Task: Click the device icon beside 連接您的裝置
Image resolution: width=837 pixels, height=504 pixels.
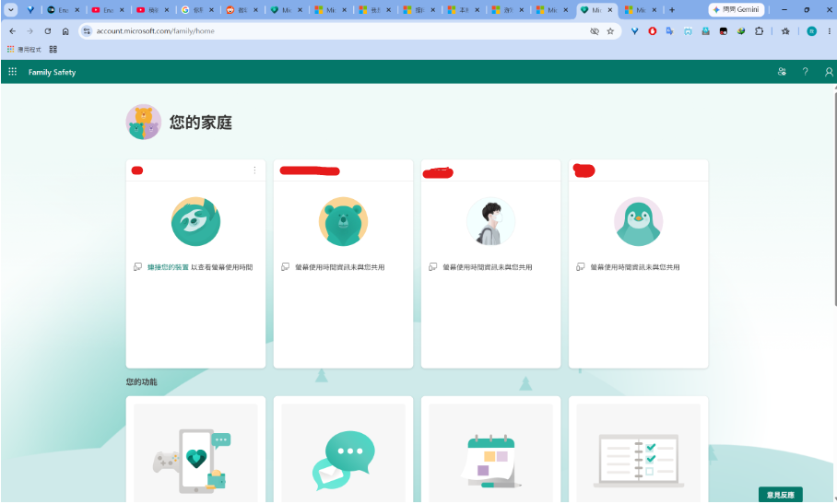Action: [x=137, y=267]
